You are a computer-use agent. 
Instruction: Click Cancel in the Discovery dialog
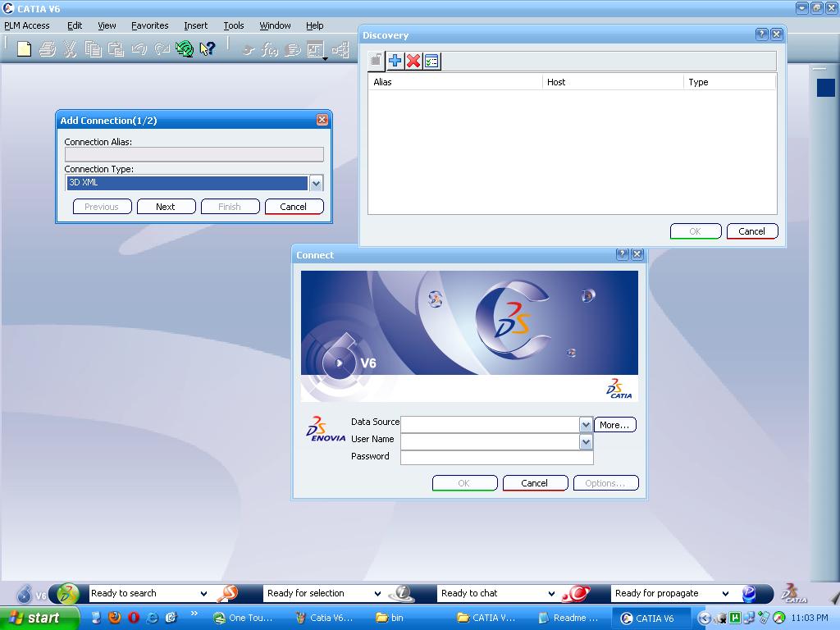pyautogui.click(x=752, y=231)
